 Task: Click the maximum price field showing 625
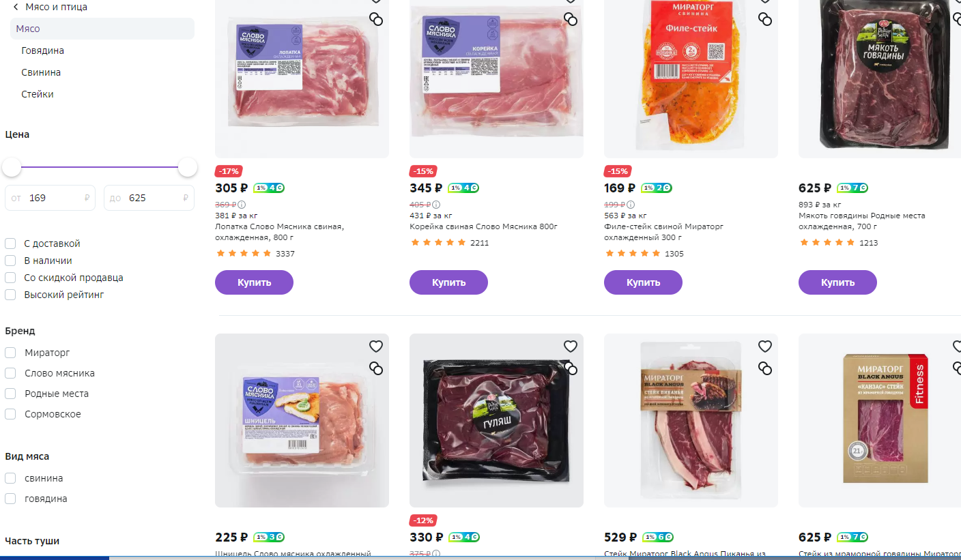point(149,198)
